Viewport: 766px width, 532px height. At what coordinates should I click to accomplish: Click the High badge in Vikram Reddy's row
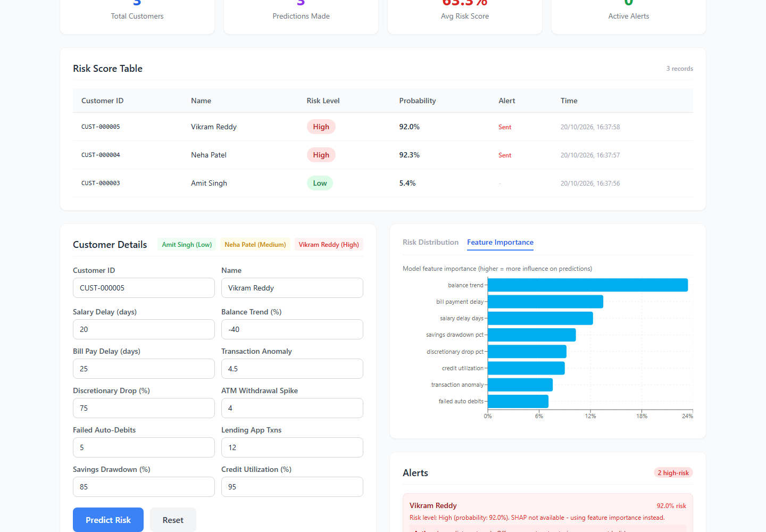click(321, 127)
